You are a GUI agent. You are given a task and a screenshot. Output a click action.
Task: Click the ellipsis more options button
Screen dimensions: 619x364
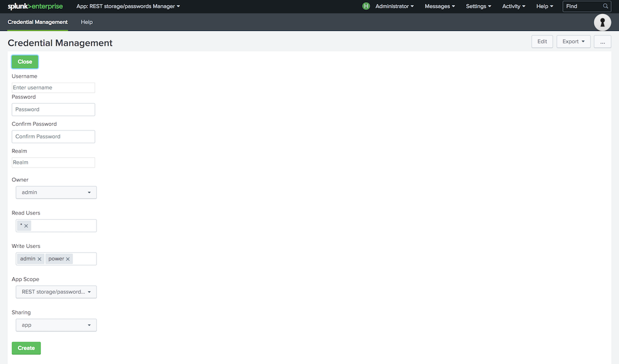click(602, 42)
